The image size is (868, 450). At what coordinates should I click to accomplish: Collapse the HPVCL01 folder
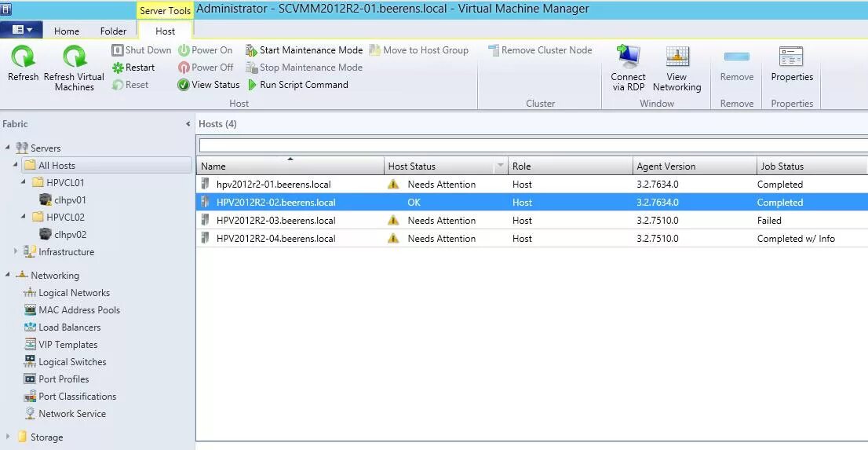pos(24,181)
